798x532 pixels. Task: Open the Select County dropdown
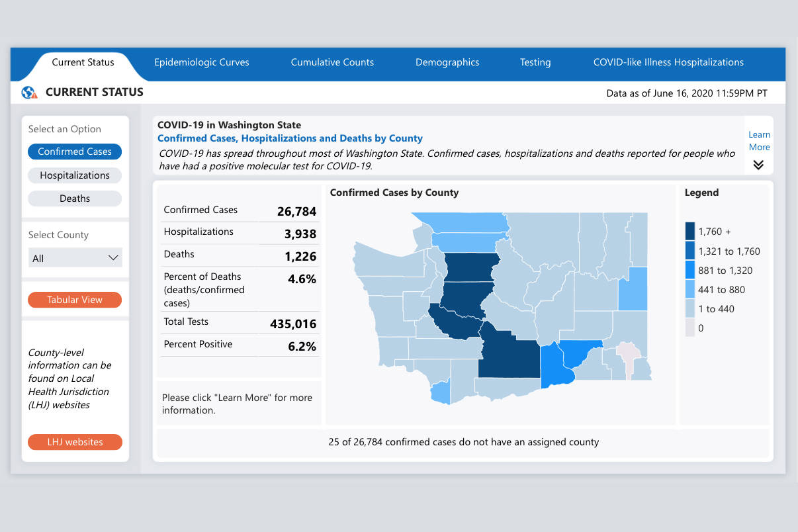coord(75,258)
